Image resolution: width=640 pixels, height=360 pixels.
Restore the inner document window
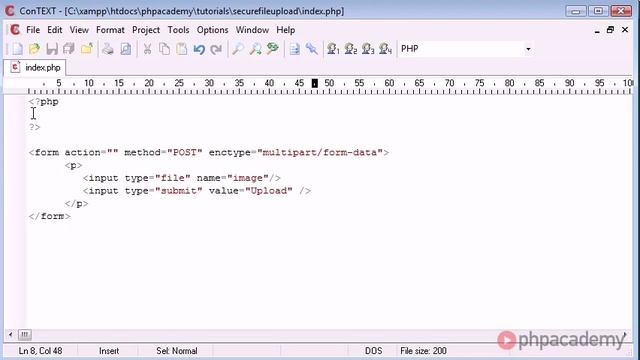tap(610, 30)
